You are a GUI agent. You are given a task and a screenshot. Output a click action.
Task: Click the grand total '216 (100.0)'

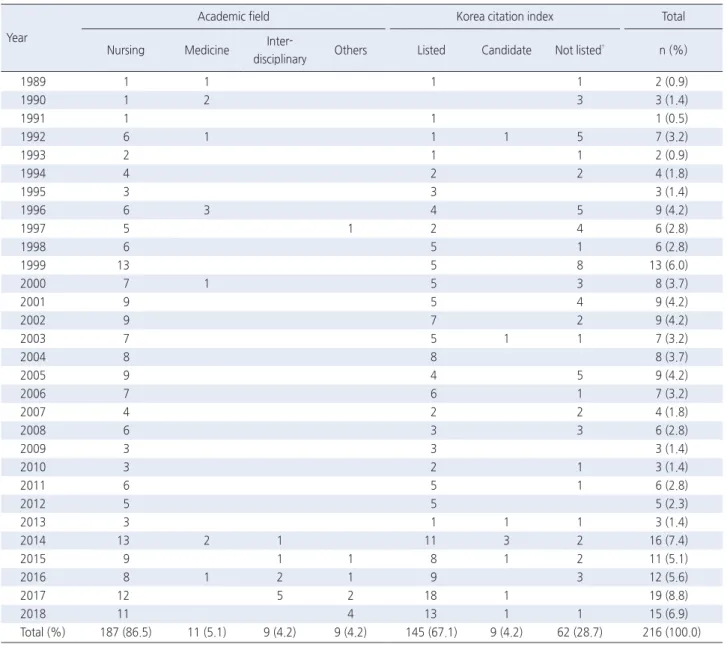coord(671,632)
